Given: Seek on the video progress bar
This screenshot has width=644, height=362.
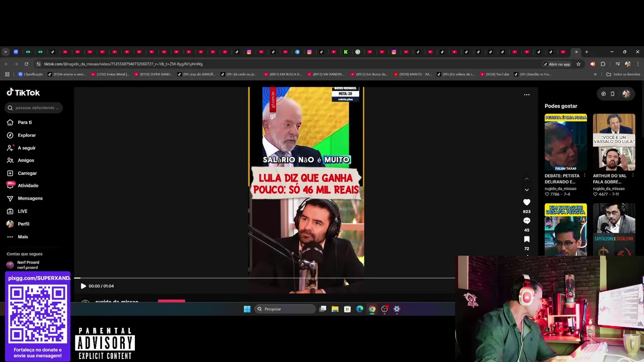Looking at the screenshot, I should pos(264,278).
